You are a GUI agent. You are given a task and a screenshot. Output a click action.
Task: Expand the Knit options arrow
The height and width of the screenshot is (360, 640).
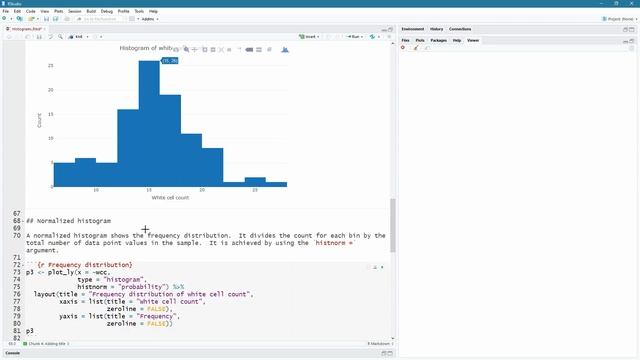point(87,37)
